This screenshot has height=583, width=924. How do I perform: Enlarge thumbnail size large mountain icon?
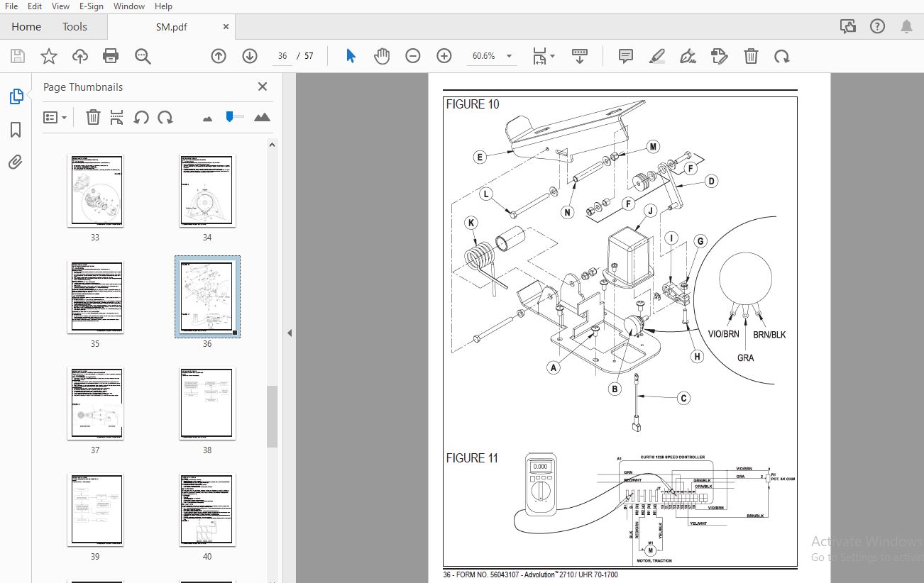click(262, 117)
